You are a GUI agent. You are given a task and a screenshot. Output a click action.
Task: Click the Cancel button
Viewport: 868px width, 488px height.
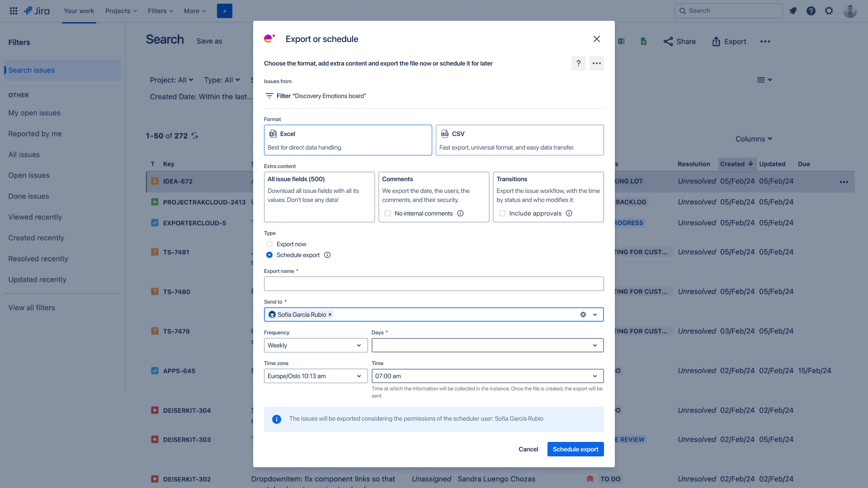pyautogui.click(x=528, y=449)
